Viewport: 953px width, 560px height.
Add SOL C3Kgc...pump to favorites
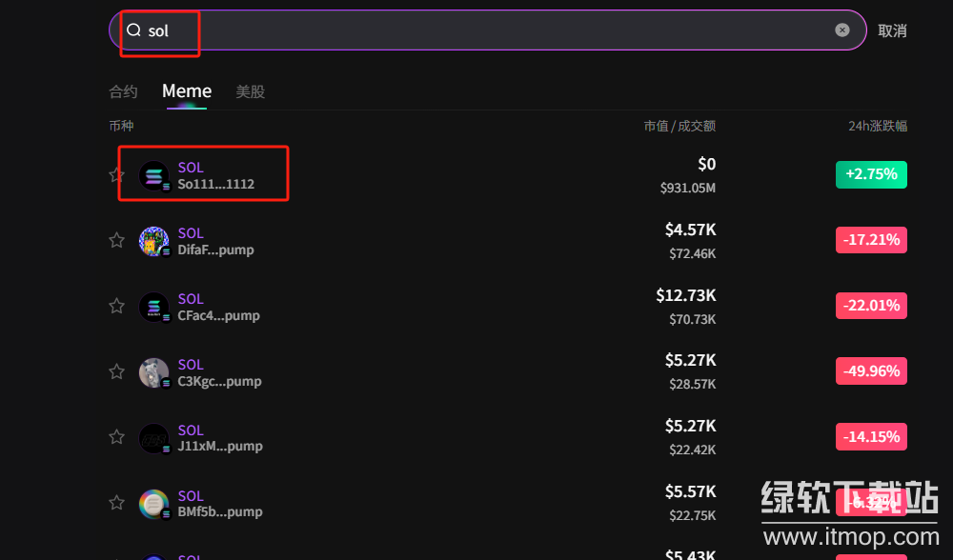116,371
